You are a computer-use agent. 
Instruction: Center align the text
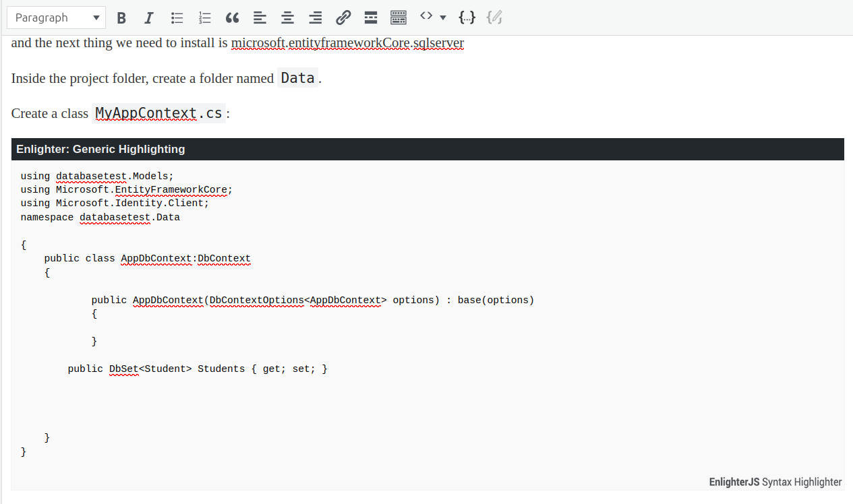click(x=287, y=18)
